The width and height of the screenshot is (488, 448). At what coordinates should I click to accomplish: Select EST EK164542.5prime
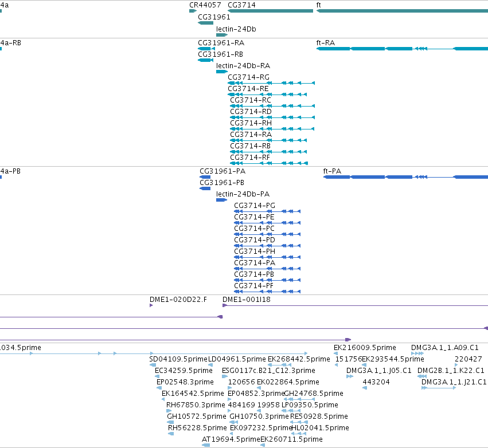coord(164,399)
